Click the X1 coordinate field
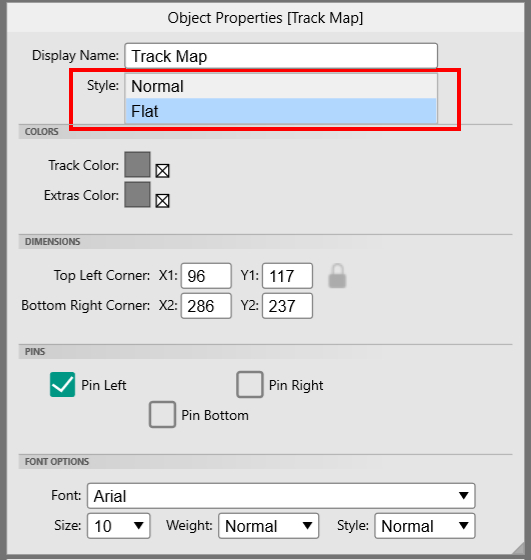The image size is (531, 560). coord(206,276)
